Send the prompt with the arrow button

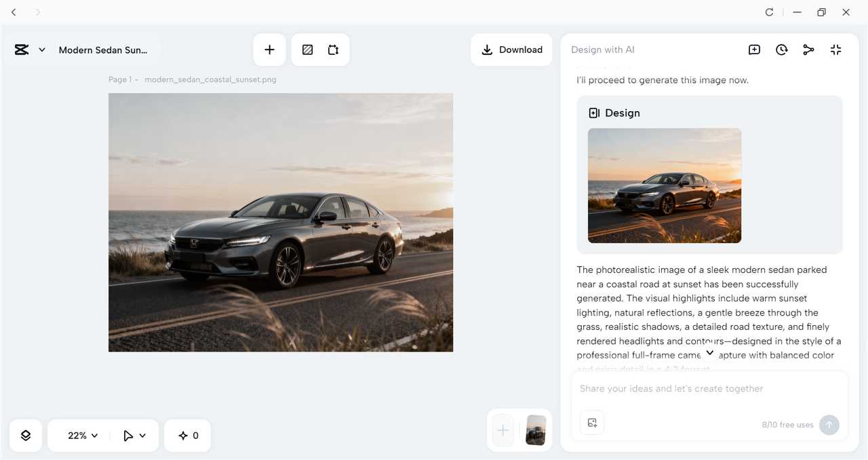829,425
